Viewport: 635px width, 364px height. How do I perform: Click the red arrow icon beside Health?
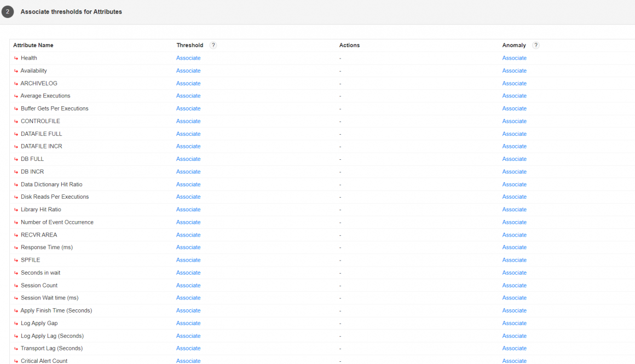click(15, 57)
